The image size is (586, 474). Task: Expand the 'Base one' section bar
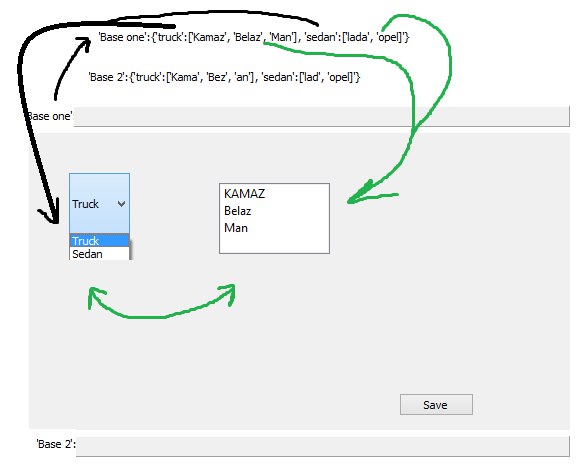click(321, 117)
